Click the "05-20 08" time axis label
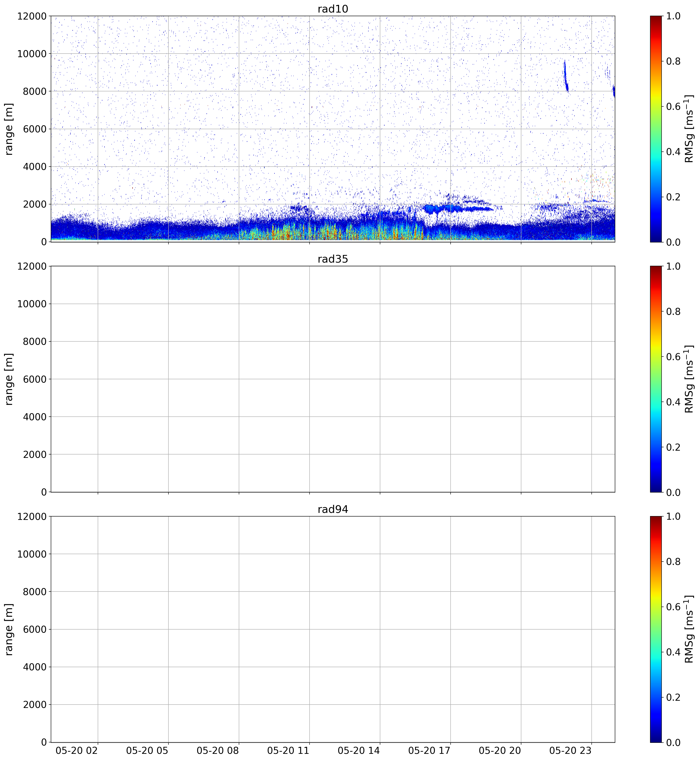This screenshot has width=700, height=760. coord(218,750)
